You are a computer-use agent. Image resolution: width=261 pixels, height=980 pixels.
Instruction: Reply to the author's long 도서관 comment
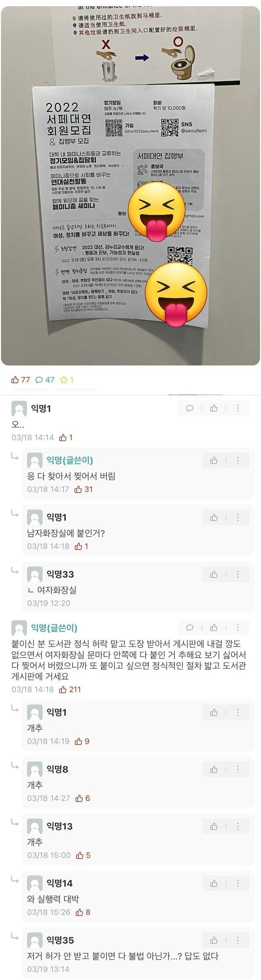click(189, 627)
